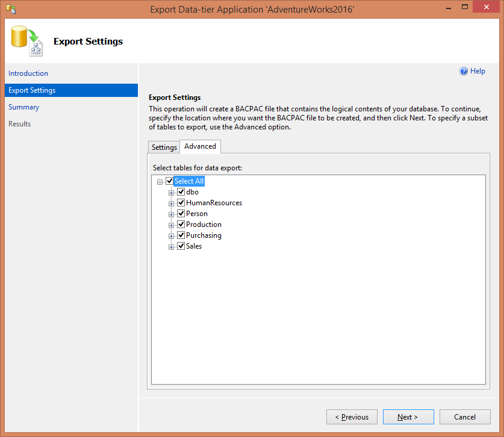Expand the Person schema node
504x437 pixels.
[x=172, y=214]
